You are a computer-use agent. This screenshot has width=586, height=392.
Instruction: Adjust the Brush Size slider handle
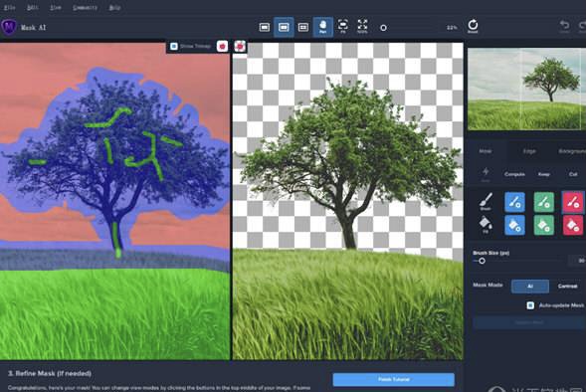(483, 261)
